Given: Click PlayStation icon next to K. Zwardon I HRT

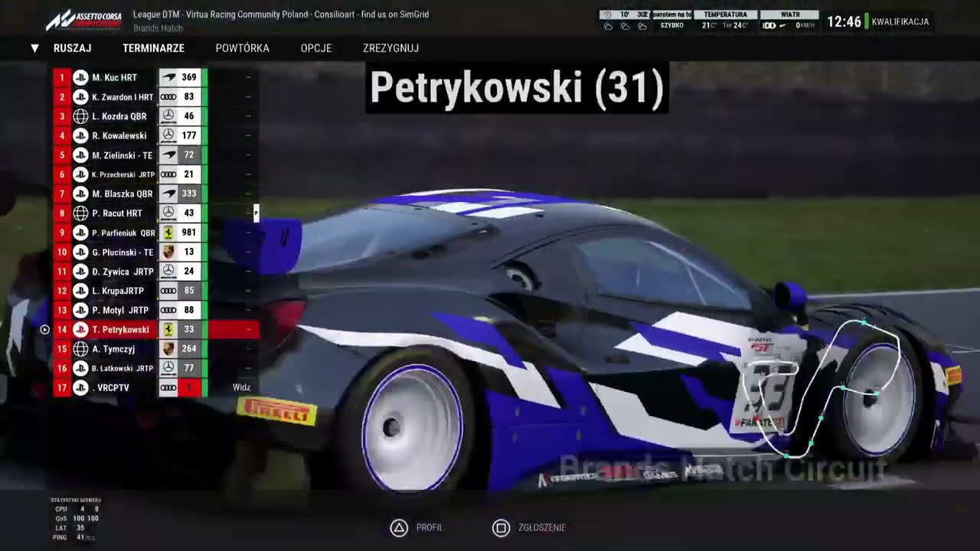Looking at the screenshot, I should (x=80, y=97).
